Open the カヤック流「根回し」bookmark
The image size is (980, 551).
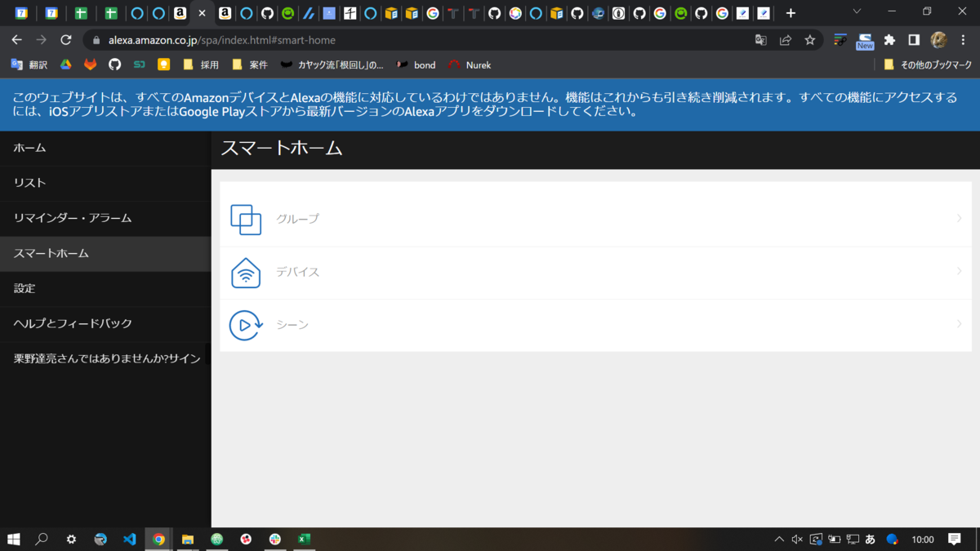(x=332, y=64)
